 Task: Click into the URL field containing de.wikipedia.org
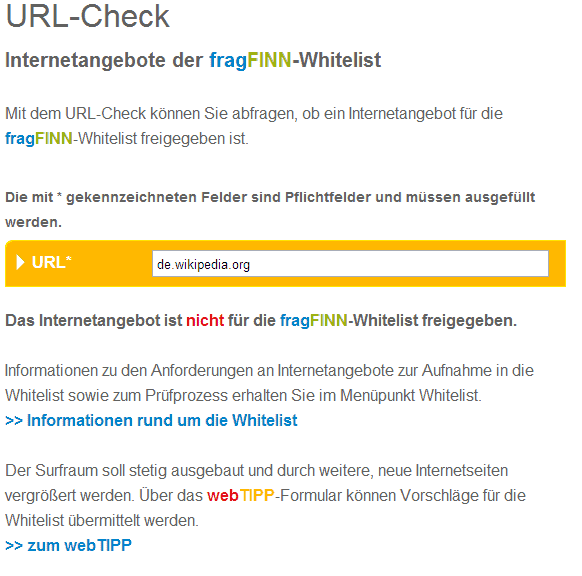click(350, 264)
